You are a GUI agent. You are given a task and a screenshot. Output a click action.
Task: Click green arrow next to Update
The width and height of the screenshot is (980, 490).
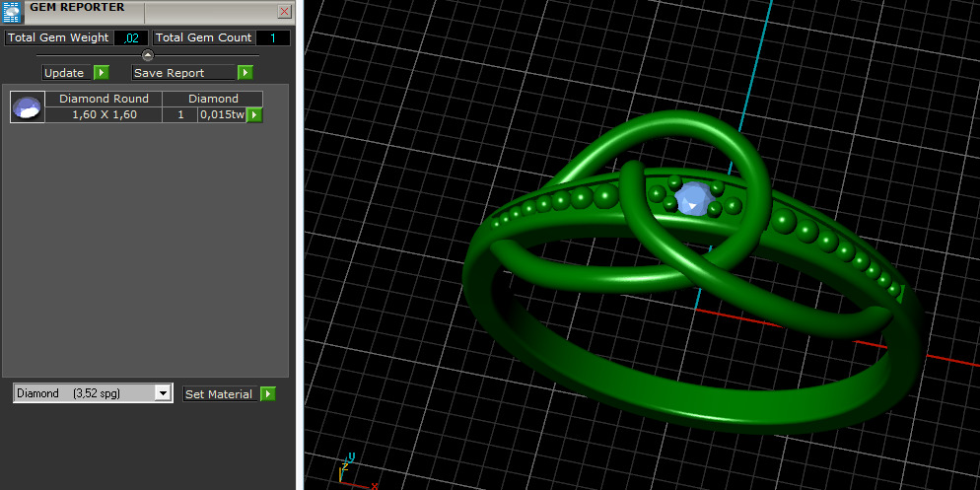pos(102,73)
